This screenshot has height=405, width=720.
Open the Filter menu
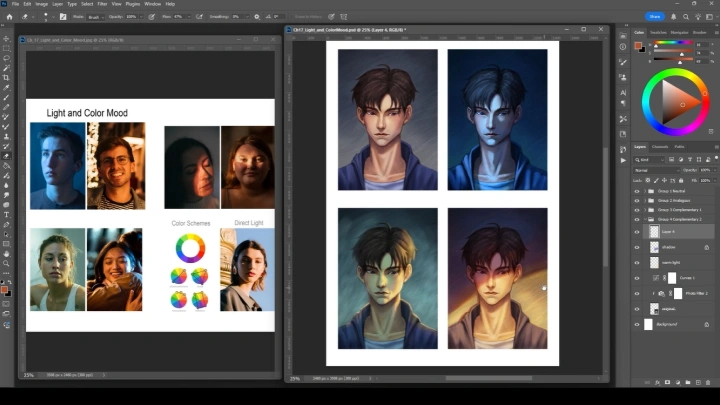(101, 4)
